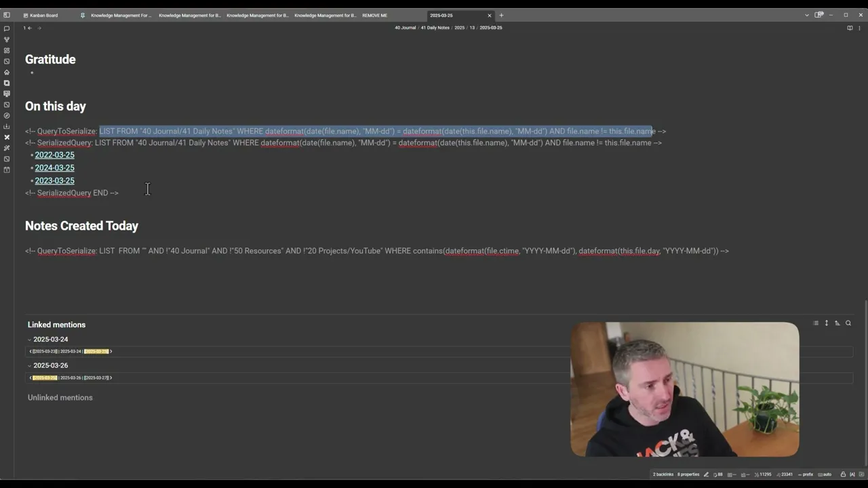Click the auto setting in status bar
This screenshot has width=868, height=488.
[825, 474]
